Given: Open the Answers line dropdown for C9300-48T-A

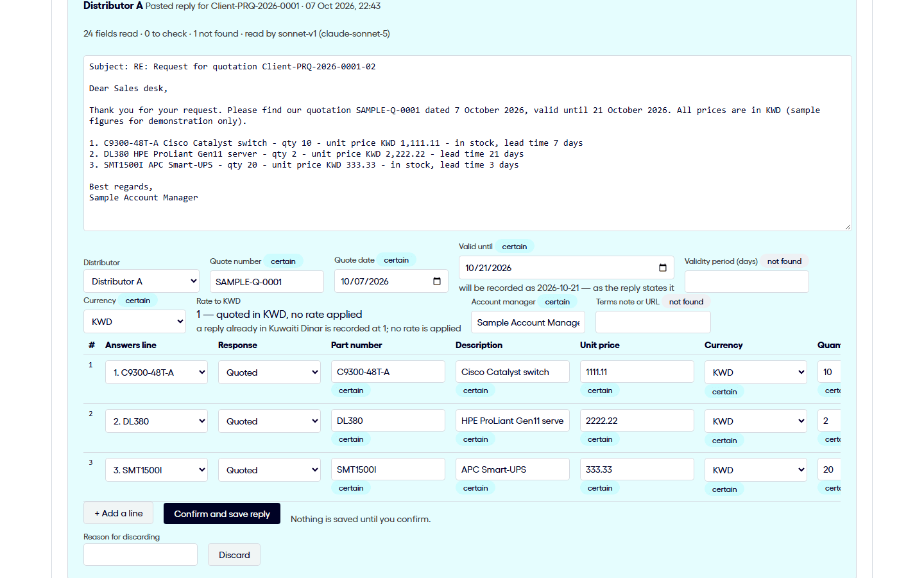Looking at the screenshot, I should point(157,372).
